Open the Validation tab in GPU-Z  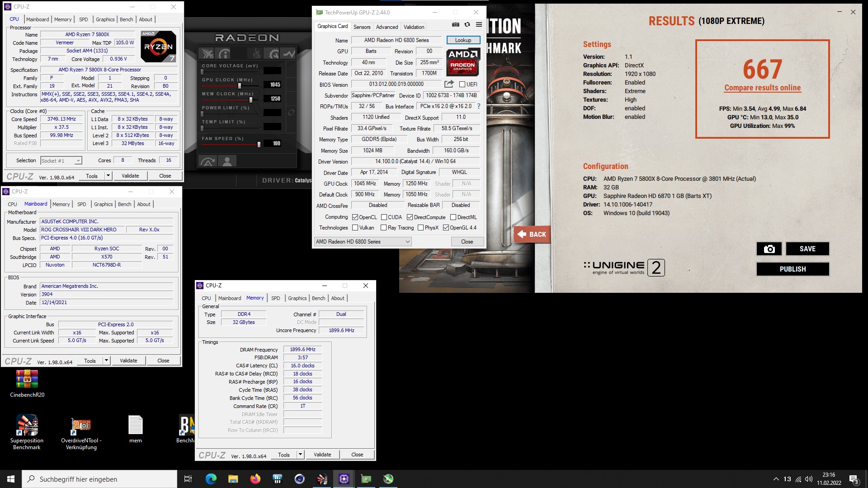414,27
